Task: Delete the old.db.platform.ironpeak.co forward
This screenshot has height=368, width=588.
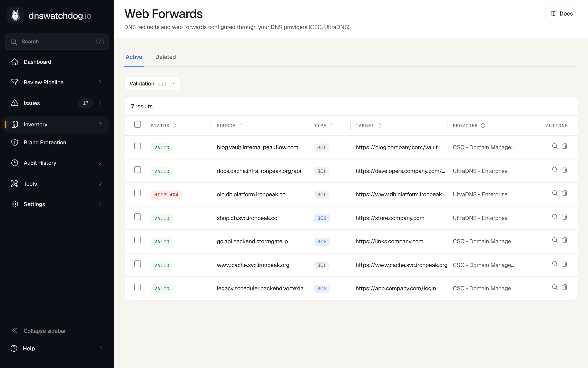Action: point(565,193)
